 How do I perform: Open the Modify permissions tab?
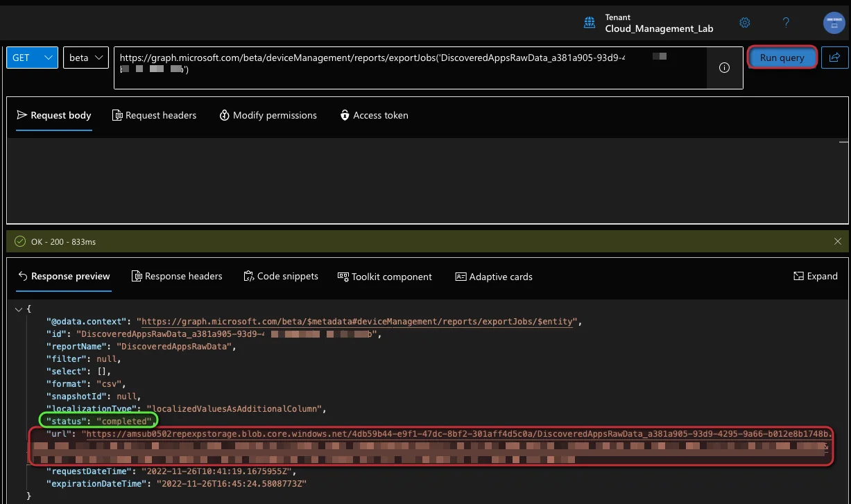point(268,115)
